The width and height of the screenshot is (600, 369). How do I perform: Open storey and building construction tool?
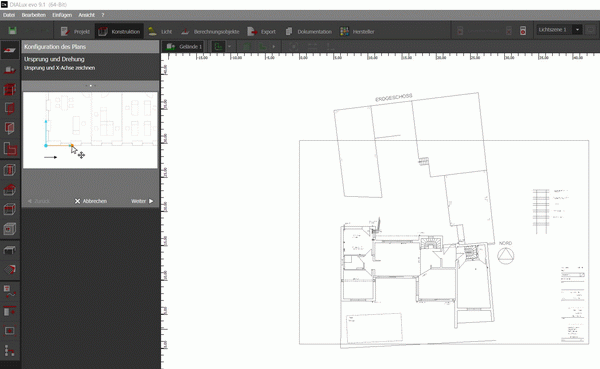10,90
